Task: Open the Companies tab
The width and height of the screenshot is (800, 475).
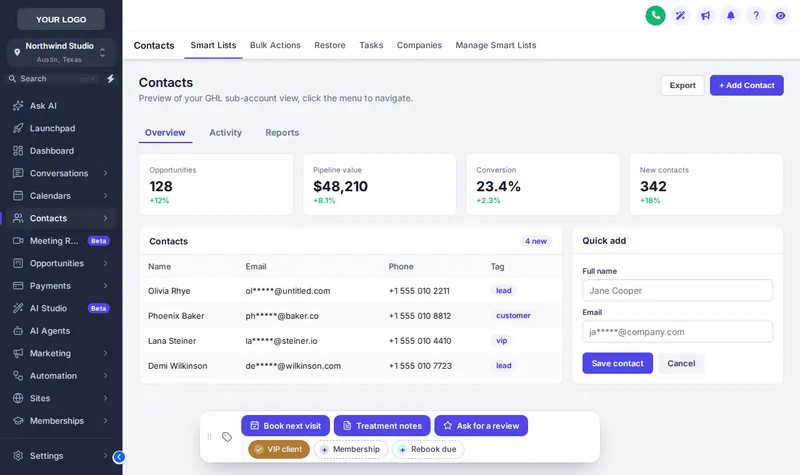Action: [x=419, y=45]
